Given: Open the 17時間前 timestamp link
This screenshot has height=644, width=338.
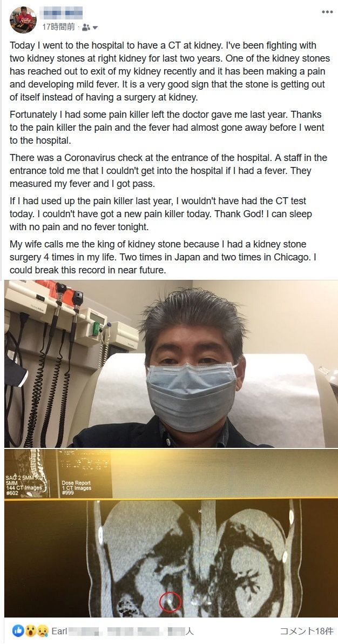Looking at the screenshot, I should pyautogui.click(x=58, y=27).
